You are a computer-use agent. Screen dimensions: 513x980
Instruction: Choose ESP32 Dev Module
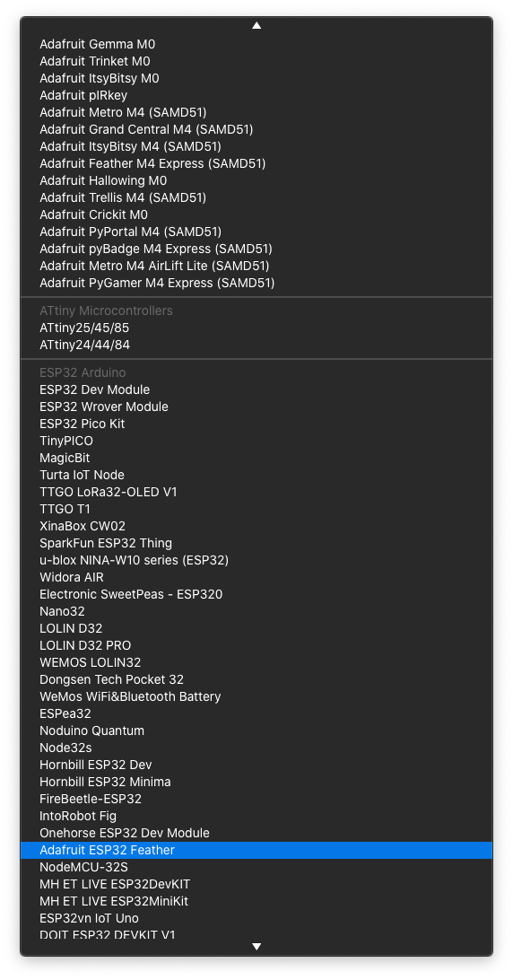(x=256, y=390)
